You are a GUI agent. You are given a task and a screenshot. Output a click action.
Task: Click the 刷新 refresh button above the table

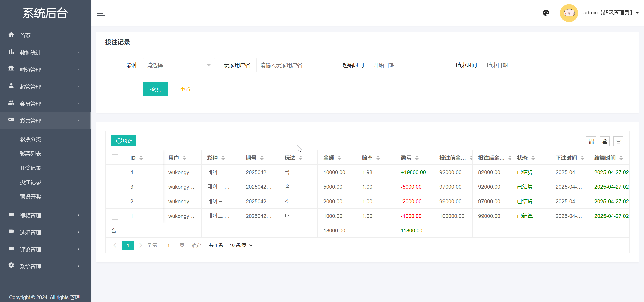pos(123,141)
